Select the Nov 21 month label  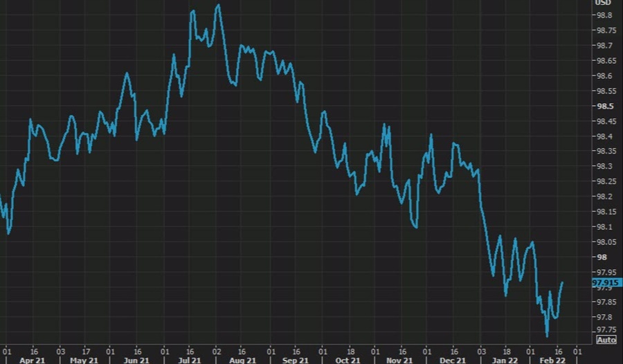[x=400, y=360]
